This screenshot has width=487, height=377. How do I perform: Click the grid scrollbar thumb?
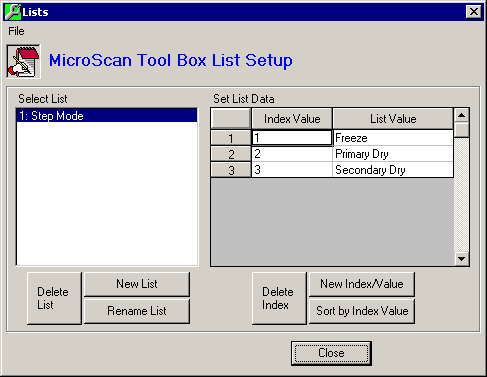pyautogui.click(x=462, y=130)
